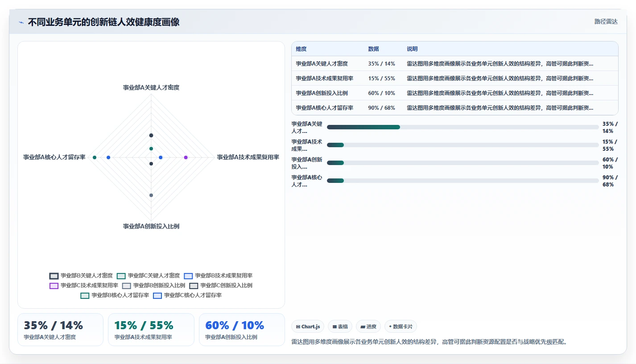
Task: Click the 进度 tag chip
Action: [x=368, y=327]
